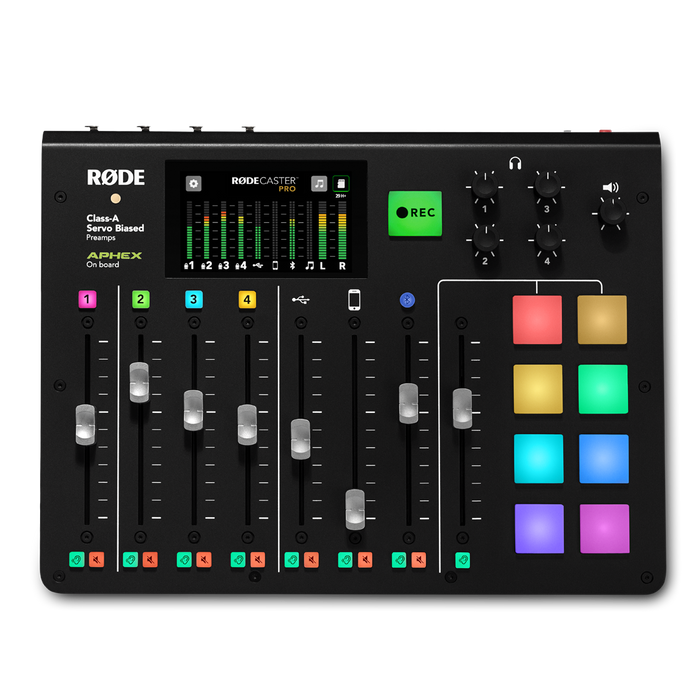
Task: Toggle solo on channel 3
Action: [x=184, y=560]
